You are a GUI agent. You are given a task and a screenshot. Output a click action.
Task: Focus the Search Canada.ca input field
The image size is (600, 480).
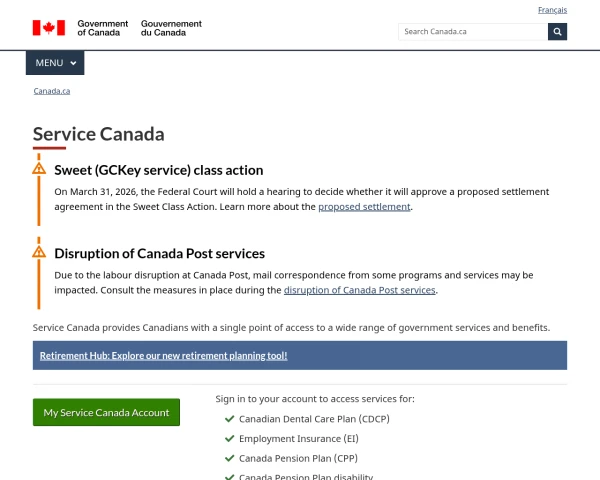pos(472,31)
